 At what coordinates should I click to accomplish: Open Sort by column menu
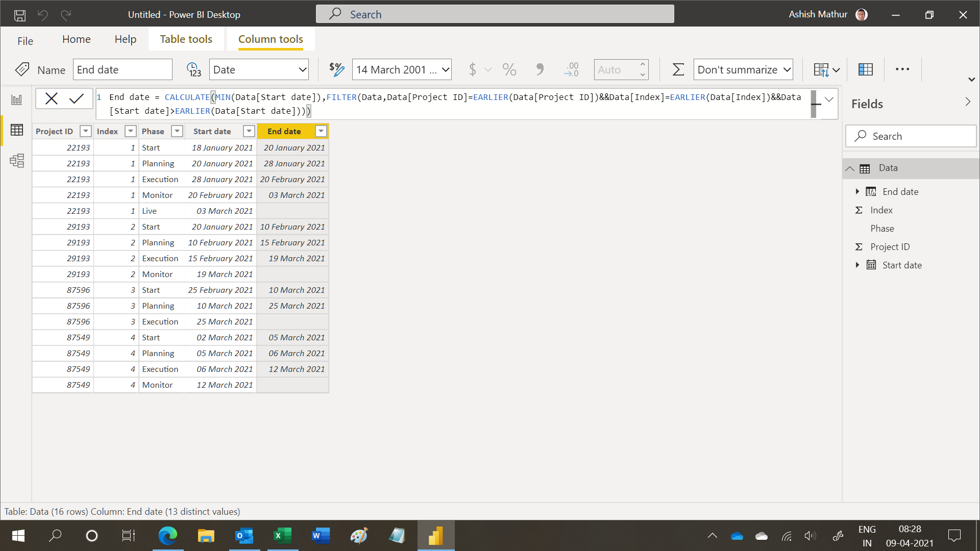tap(826, 69)
